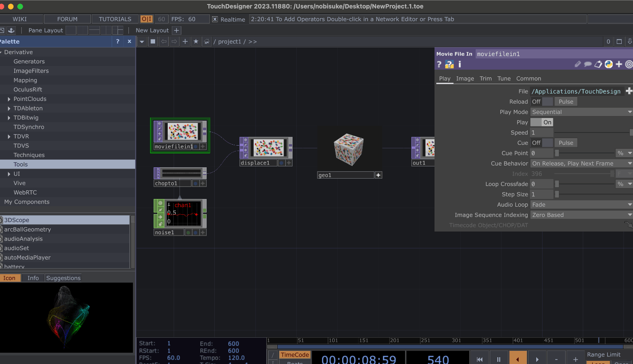633x364 pixels.
Task: Expand the PointClouds folder
Action: (x=9, y=99)
